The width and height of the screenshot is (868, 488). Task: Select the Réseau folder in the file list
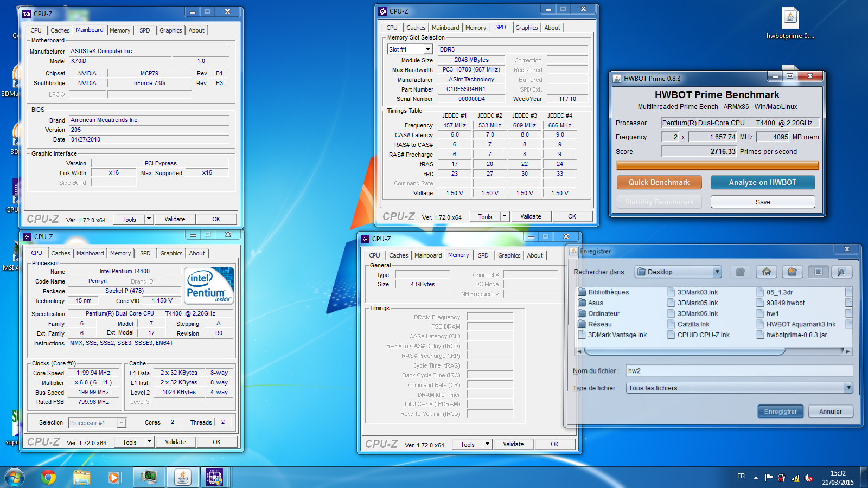click(x=595, y=324)
